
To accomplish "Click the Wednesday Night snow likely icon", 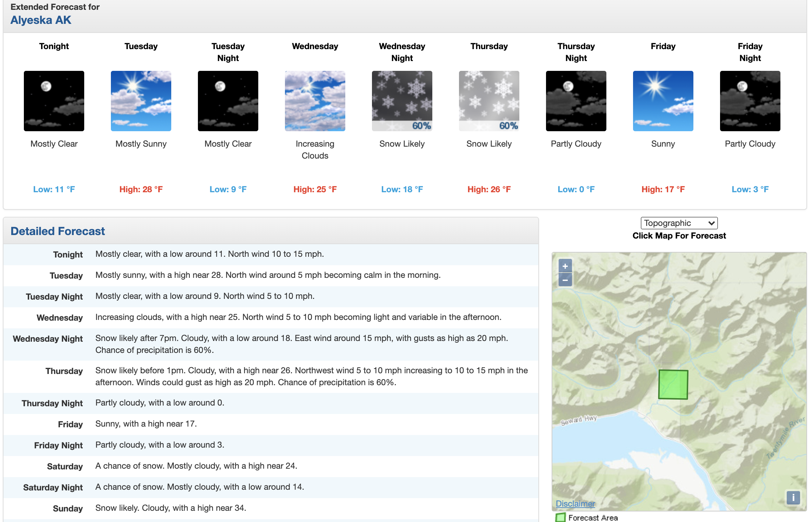I will (x=402, y=101).
